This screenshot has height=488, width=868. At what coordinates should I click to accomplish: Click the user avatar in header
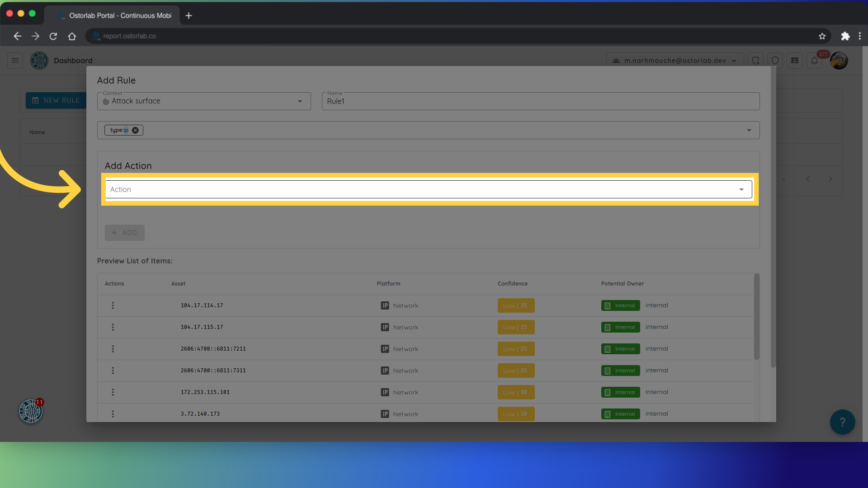click(x=839, y=61)
